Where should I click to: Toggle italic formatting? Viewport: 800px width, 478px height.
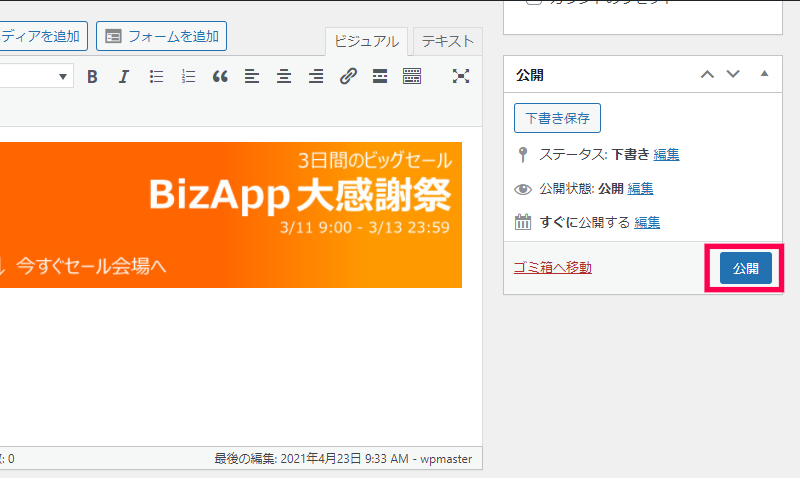click(124, 77)
